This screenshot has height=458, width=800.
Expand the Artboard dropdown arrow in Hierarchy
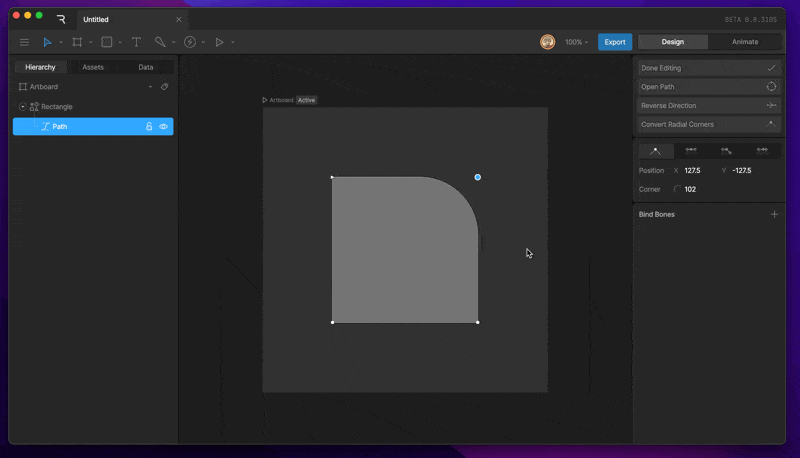tap(150, 87)
